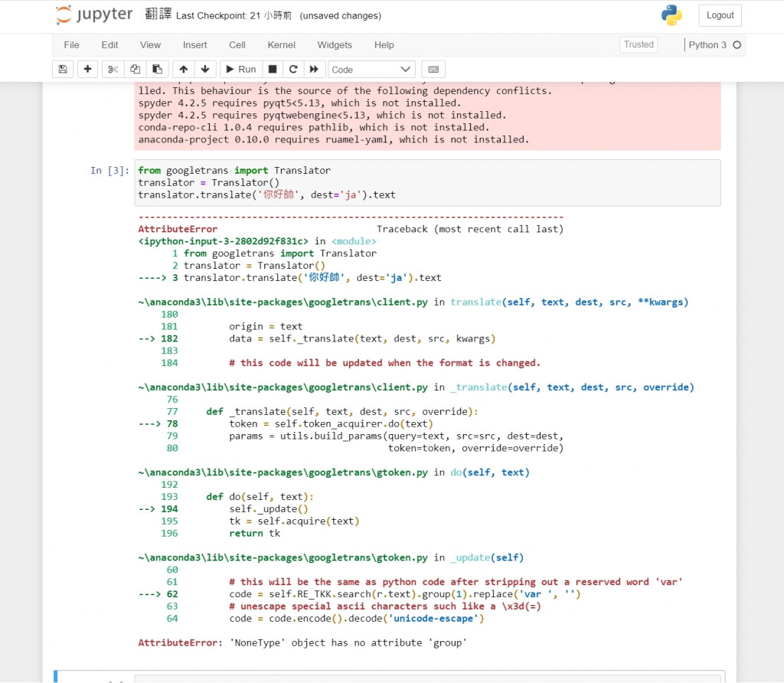
Task: Cut selected cells with scissors icon
Action: click(x=113, y=69)
